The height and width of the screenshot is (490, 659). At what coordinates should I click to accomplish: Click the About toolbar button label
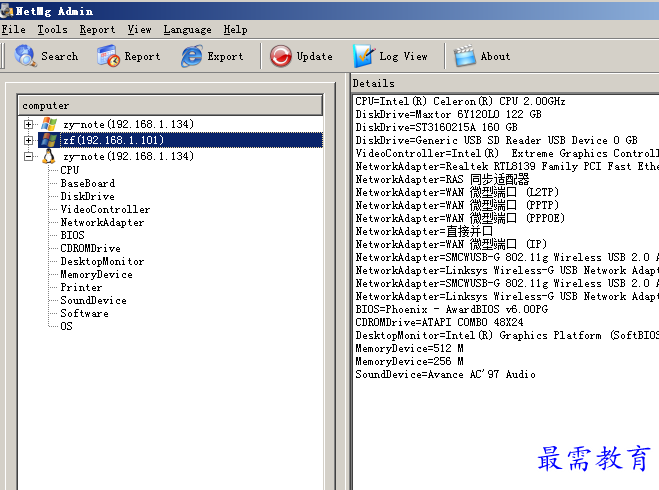tap(495, 56)
